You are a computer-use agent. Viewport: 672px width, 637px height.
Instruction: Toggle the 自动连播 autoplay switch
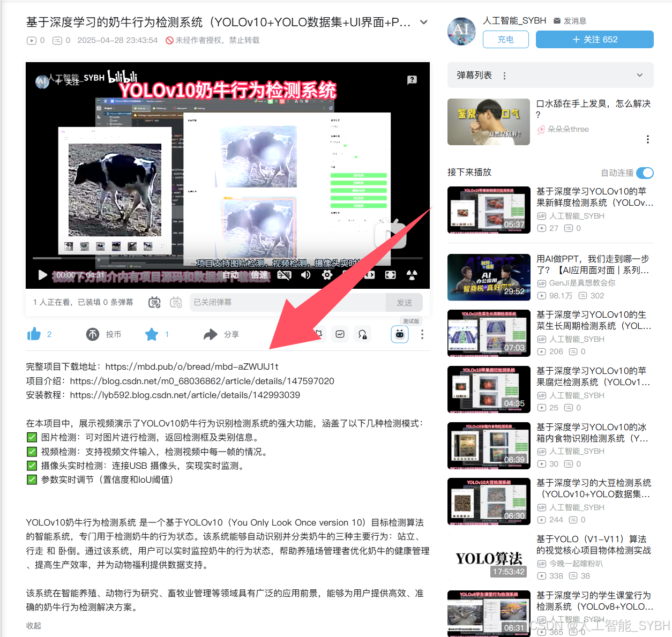coord(645,173)
